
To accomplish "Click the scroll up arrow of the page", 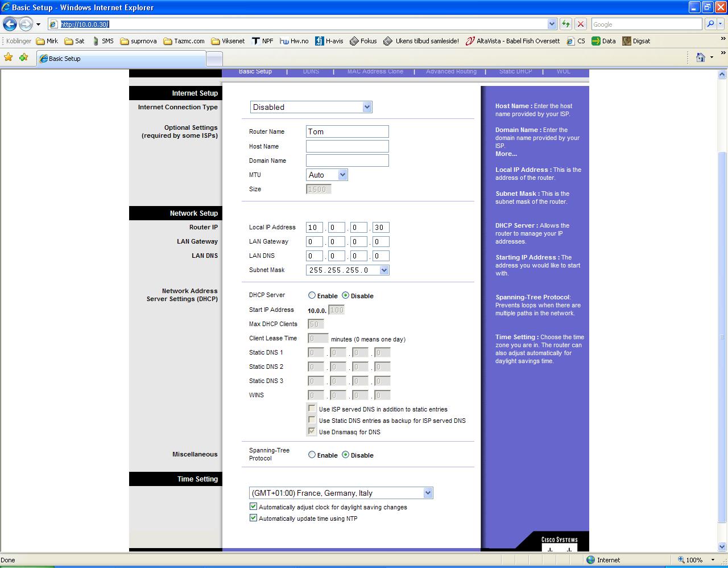I will click(722, 75).
